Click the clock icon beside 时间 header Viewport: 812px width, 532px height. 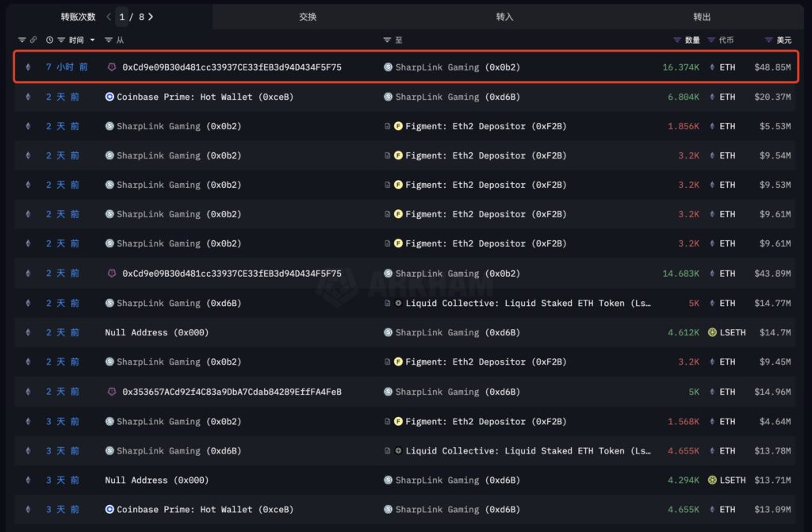50,40
